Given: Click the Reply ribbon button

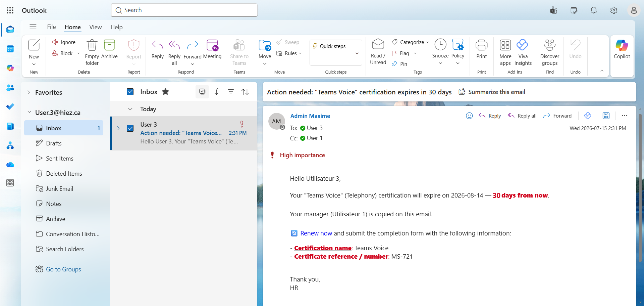Looking at the screenshot, I should click(x=157, y=49).
